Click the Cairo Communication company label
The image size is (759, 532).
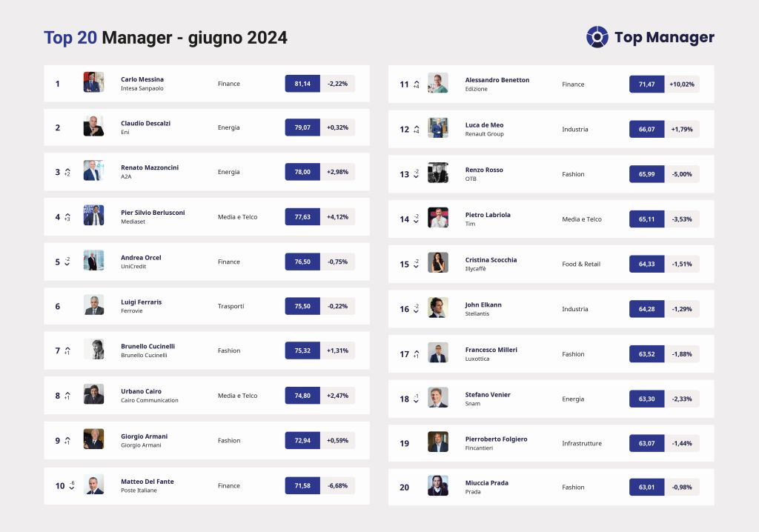click(150, 400)
